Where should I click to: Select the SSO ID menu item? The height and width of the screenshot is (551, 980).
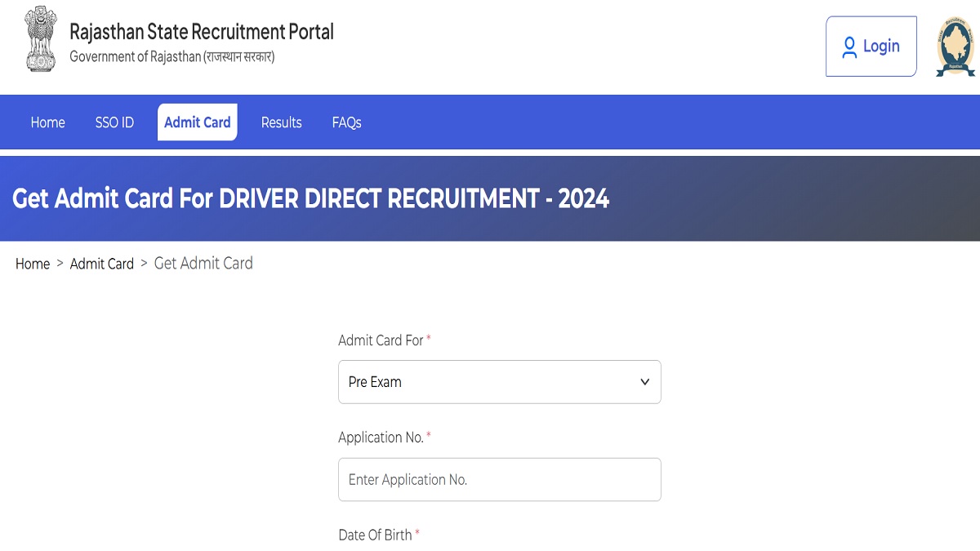(x=114, y=122)
